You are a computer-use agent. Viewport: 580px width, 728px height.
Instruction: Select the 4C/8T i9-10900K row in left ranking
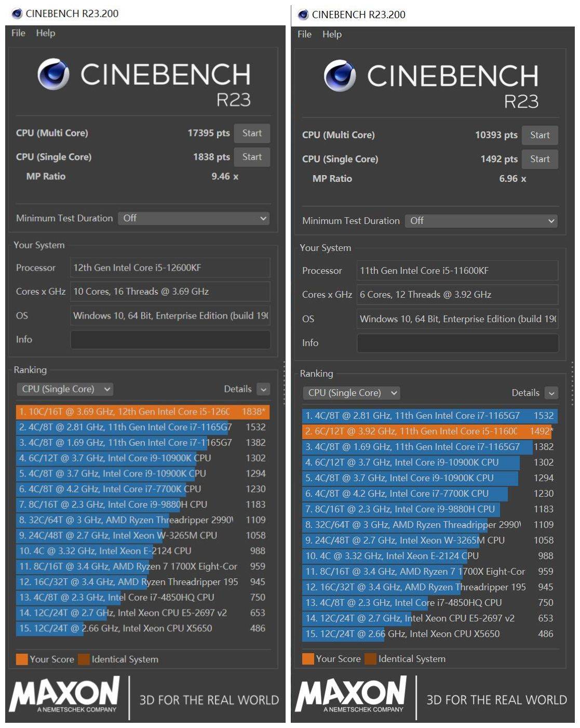coord(143,473)
